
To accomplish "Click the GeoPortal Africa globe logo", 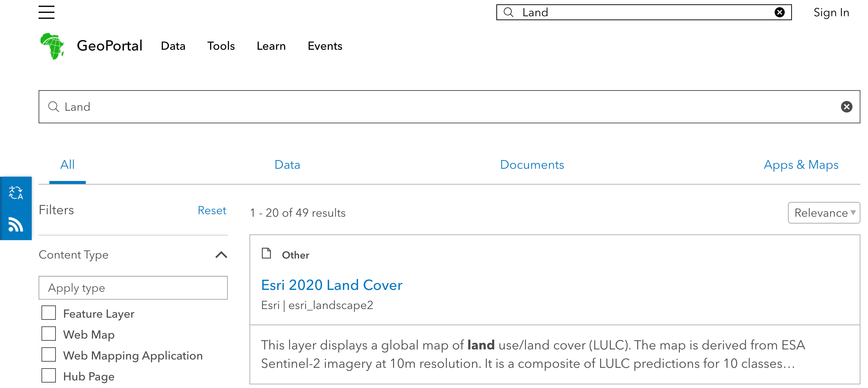I will coord(53,46).
